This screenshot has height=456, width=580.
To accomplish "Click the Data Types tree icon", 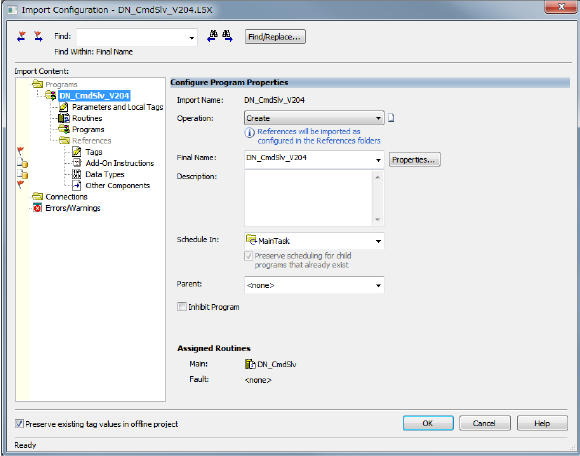I will point(76,174).
